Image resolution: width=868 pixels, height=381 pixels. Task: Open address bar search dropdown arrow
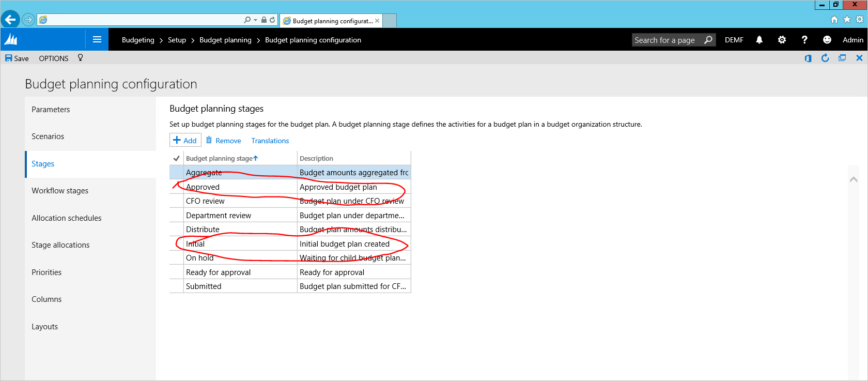pyautogui.click(x=255, y=20)
